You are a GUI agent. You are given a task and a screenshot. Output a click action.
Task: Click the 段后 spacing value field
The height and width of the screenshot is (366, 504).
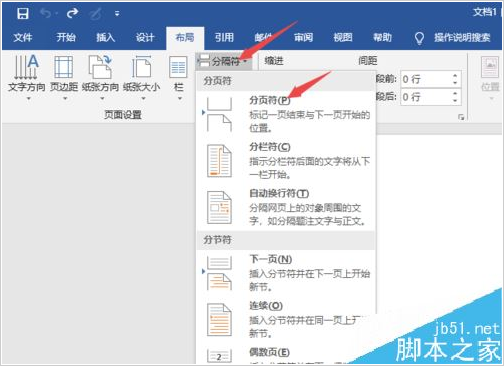point(425,97)
